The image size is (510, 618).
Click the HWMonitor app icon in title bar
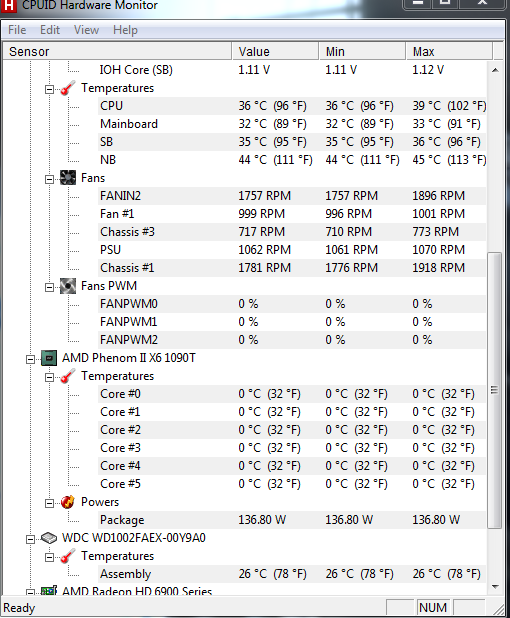click(8, 6)
